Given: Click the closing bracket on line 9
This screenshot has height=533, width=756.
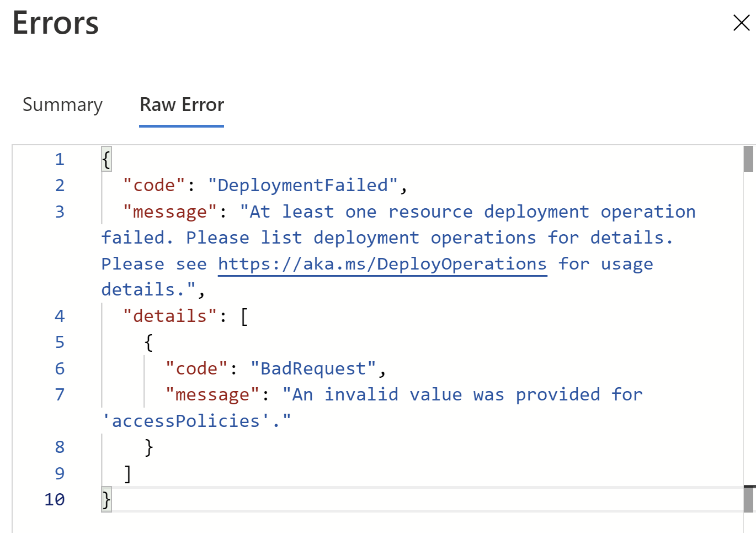Looking at the screenshot, I should coord(127,473).
